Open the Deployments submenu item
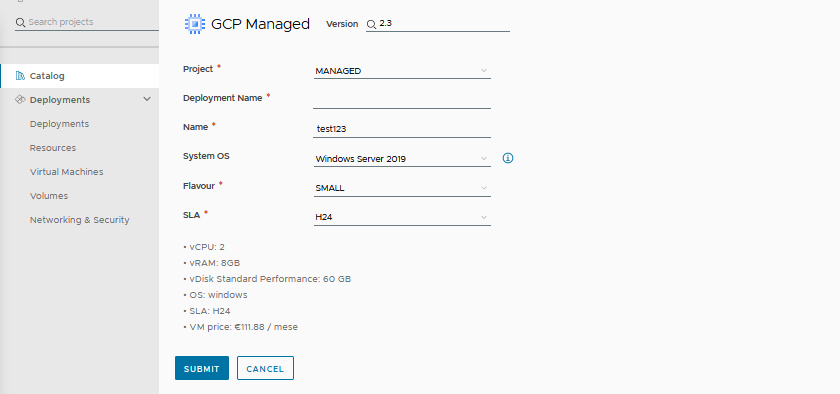The image size is (840, 394). click(59, 124)
